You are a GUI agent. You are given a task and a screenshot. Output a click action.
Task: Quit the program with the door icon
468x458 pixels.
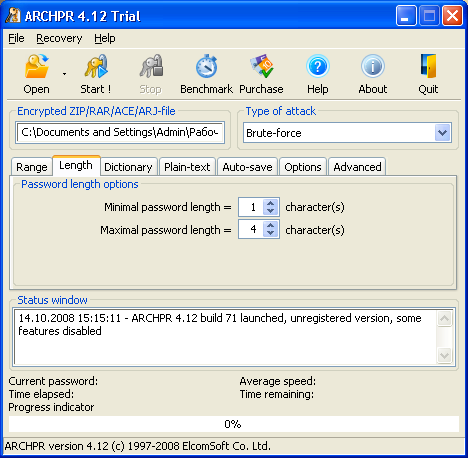click(x=428, y=66)
